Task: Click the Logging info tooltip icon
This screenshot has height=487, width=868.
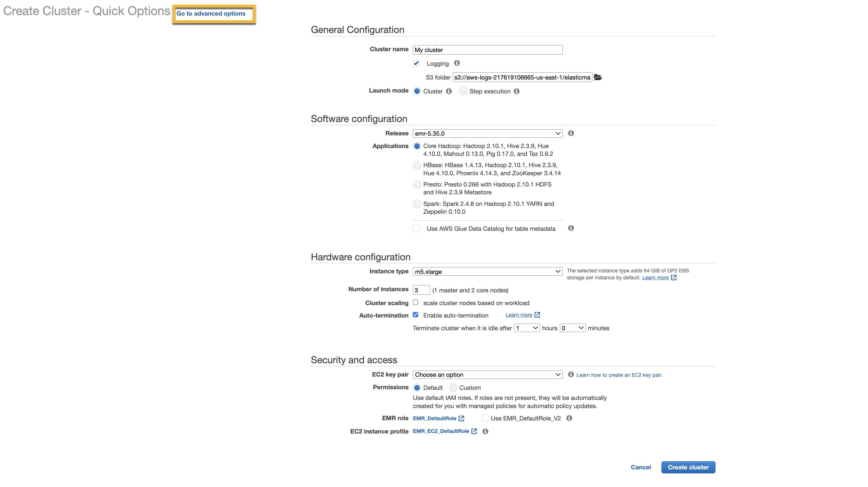Action: pos(458,62)
